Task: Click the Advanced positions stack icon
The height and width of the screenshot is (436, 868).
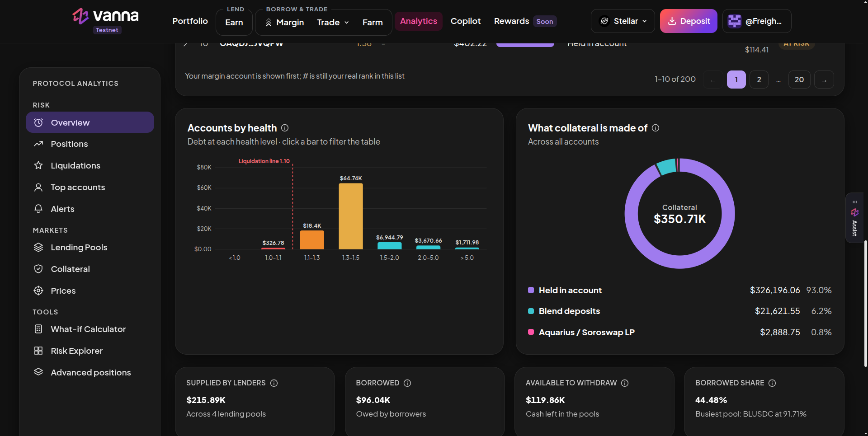Action: pos(38,372)
